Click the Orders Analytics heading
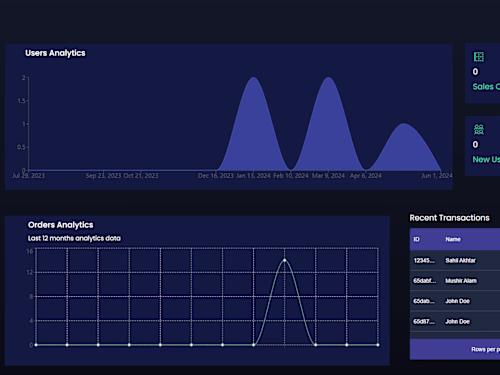This screenshot has height=375, width=500. tap(61, 225)
